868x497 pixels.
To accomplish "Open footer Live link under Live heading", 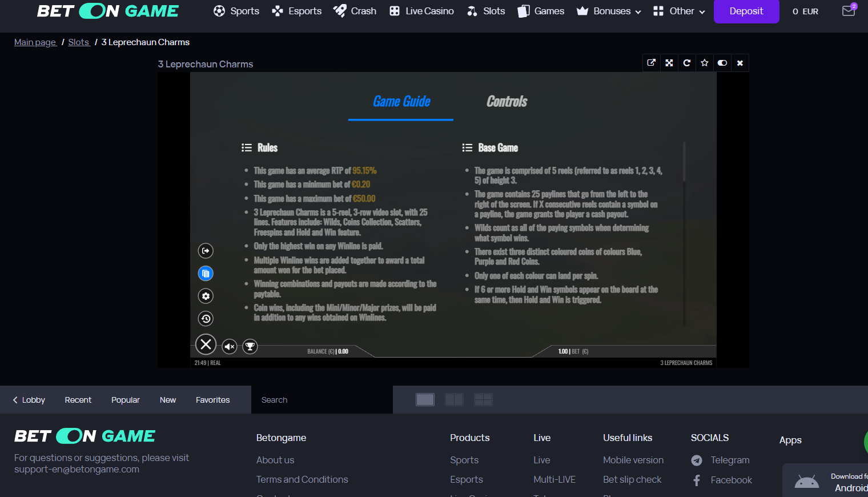I will [x=542, y=460].
